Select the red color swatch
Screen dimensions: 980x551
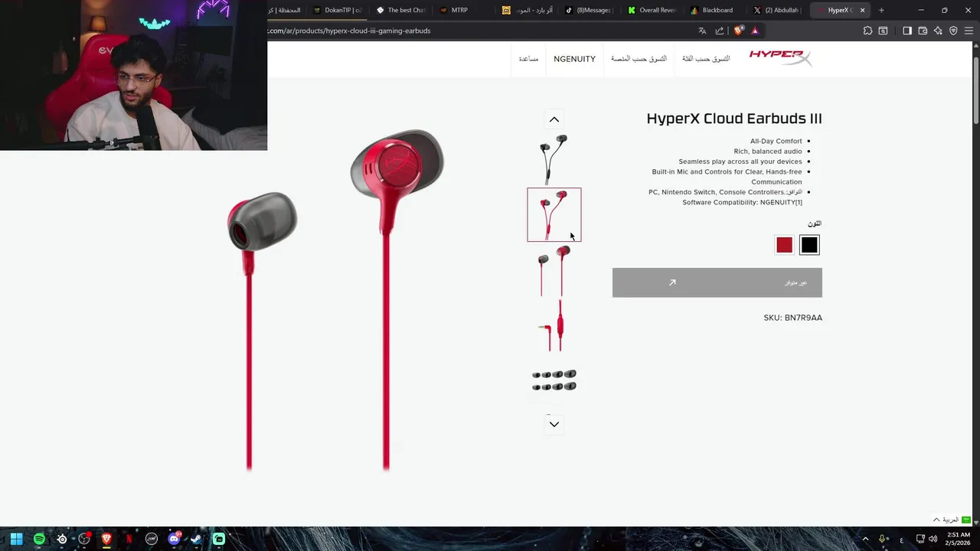(x=784, y=245)
